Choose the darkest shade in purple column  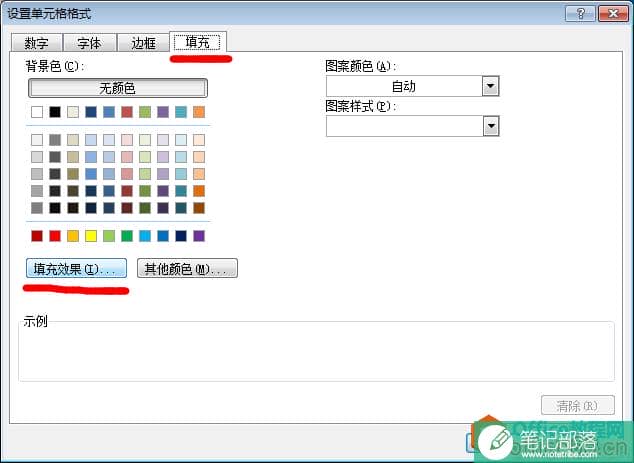tap(163, 208)
